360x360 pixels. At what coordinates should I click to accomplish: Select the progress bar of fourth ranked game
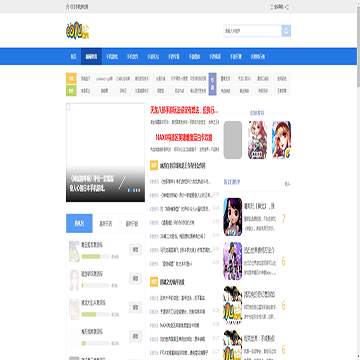click(95, 343)
